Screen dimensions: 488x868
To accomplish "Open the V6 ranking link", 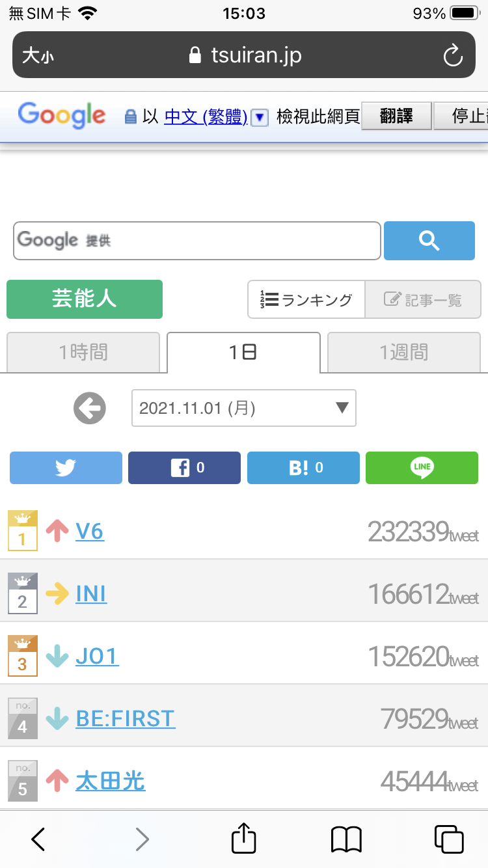I will (90, 532).
